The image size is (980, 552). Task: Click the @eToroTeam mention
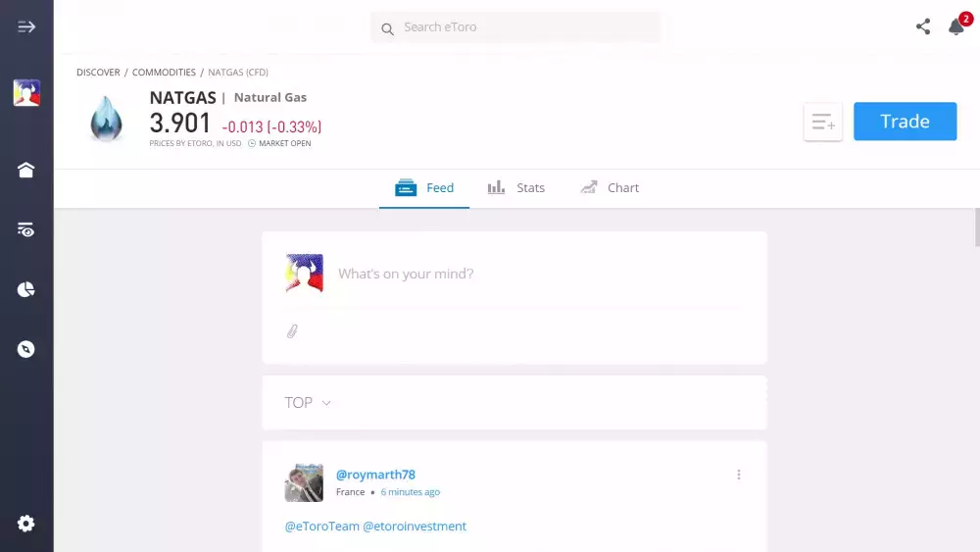point(321,527)
